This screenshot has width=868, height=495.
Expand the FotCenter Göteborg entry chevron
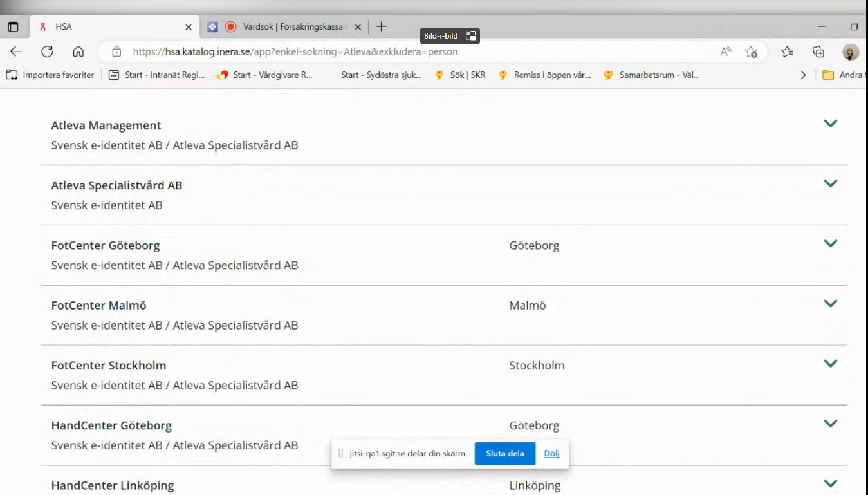[x=830, y=243]
